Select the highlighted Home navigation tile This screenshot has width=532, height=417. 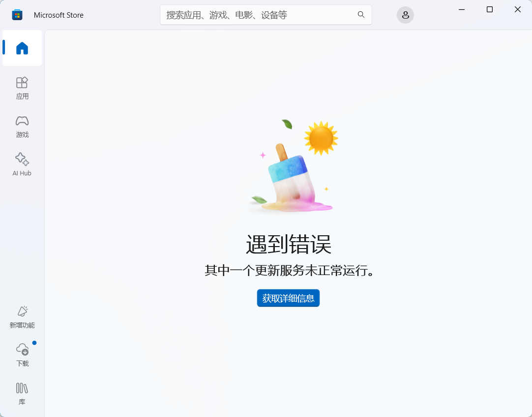(x=22, y=48)
